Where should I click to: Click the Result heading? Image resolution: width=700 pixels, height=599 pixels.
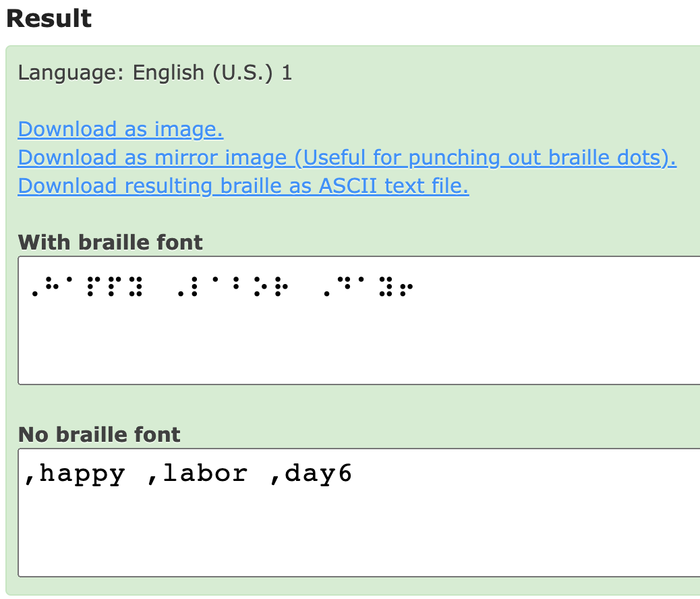click(49, 18)
